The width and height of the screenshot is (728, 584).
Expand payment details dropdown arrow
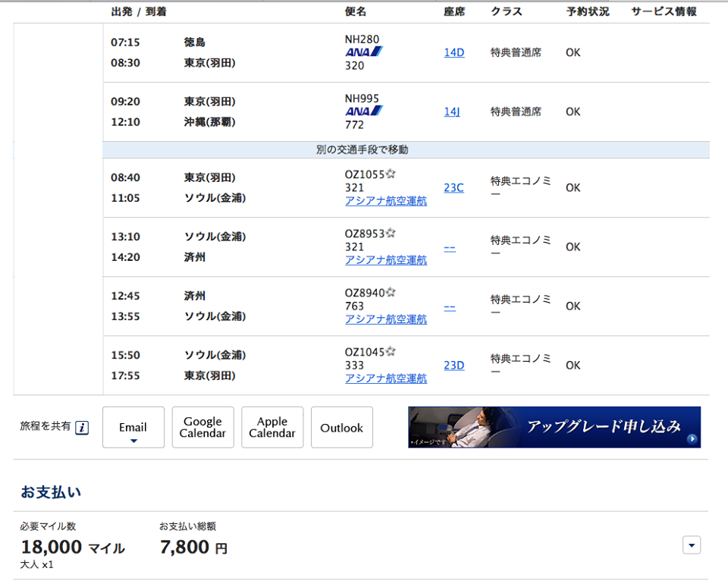click(x=692, y=545)
